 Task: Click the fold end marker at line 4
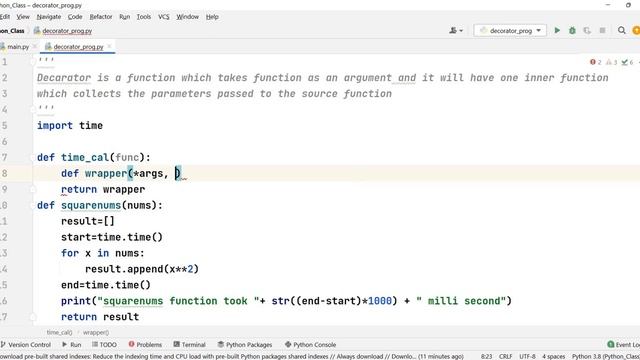pyautogui.click(x=33, y=109)
